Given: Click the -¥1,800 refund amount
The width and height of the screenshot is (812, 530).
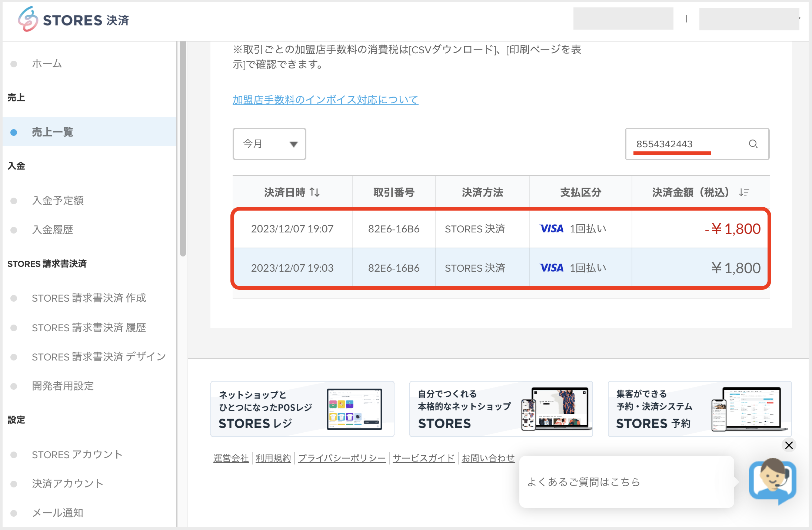Looking at the screenshot, I should point(732,229).
